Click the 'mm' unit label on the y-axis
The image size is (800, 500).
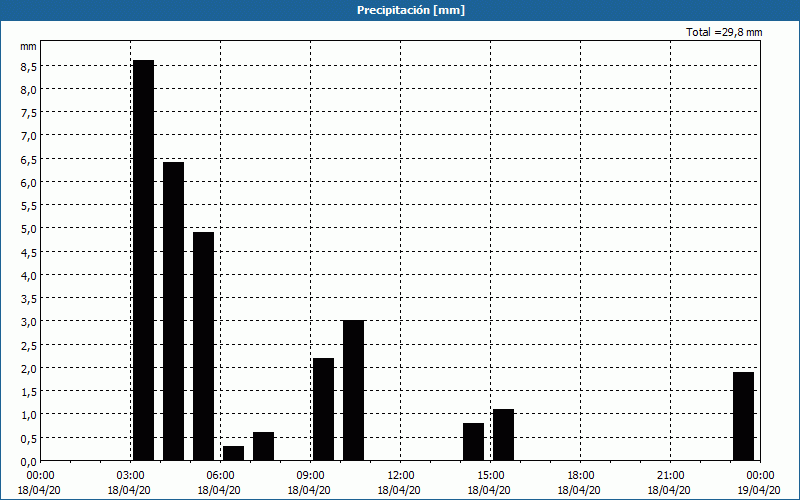[28, 46]
